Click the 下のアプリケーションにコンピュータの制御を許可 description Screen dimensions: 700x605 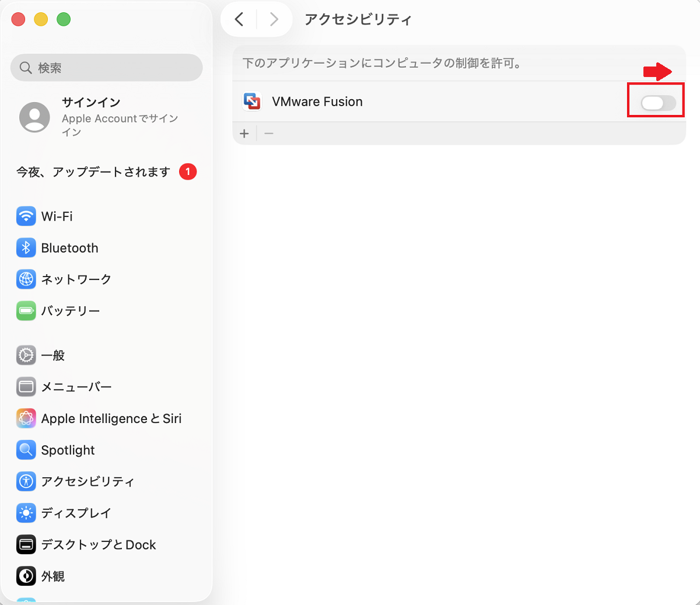382,63
